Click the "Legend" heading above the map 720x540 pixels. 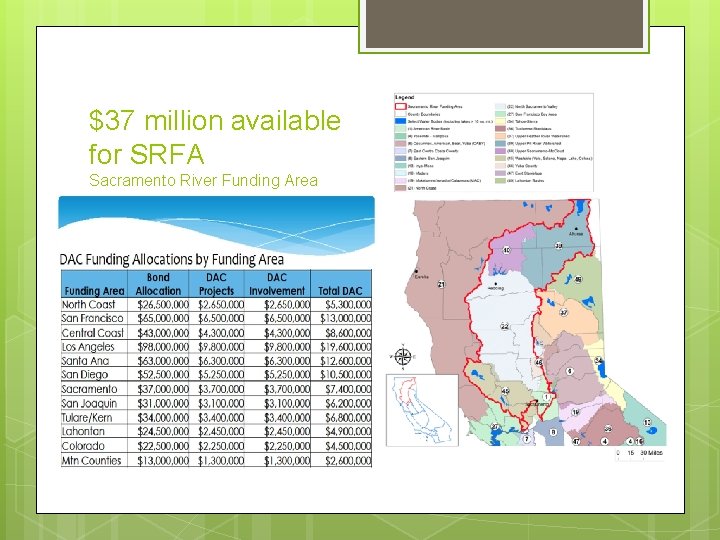405,97
